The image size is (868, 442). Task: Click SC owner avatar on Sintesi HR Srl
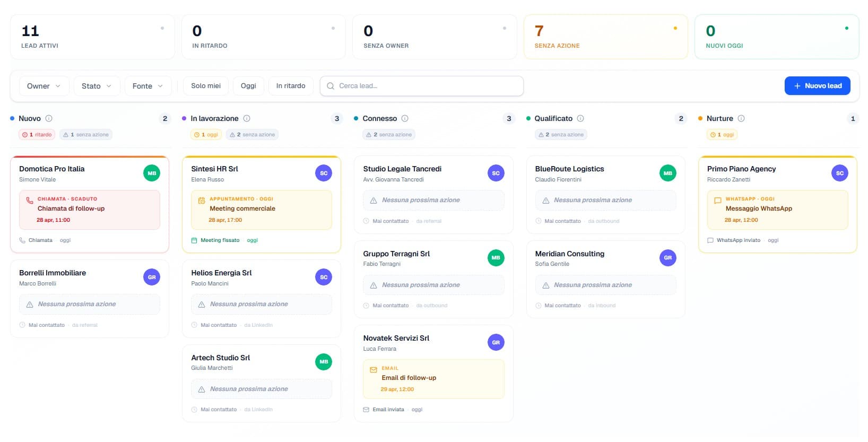[324, 173]
